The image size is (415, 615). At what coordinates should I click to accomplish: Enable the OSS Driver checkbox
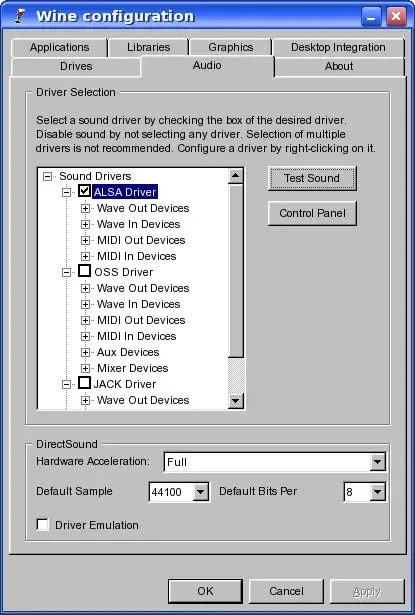pyautogui.click(x=84, y=271)
